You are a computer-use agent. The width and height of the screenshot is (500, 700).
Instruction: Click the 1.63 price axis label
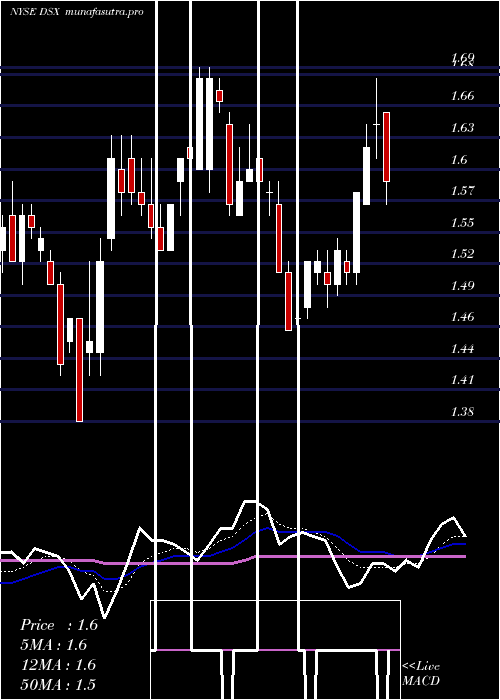462,128
